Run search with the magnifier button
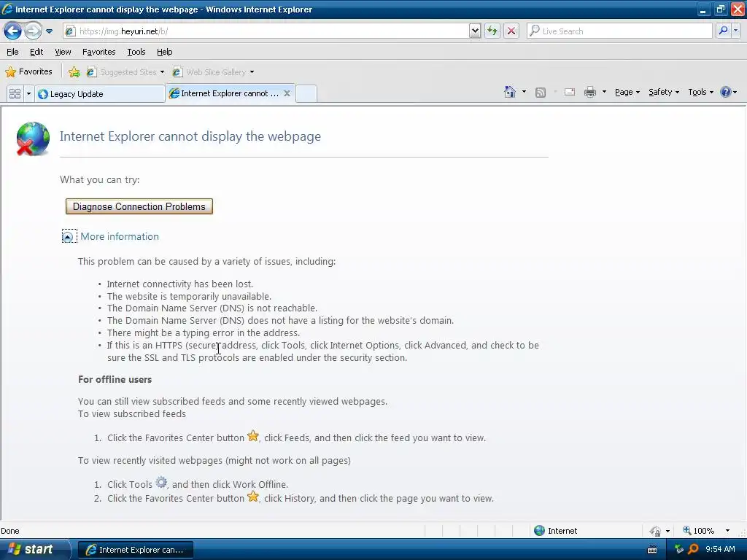 (723, 31)
